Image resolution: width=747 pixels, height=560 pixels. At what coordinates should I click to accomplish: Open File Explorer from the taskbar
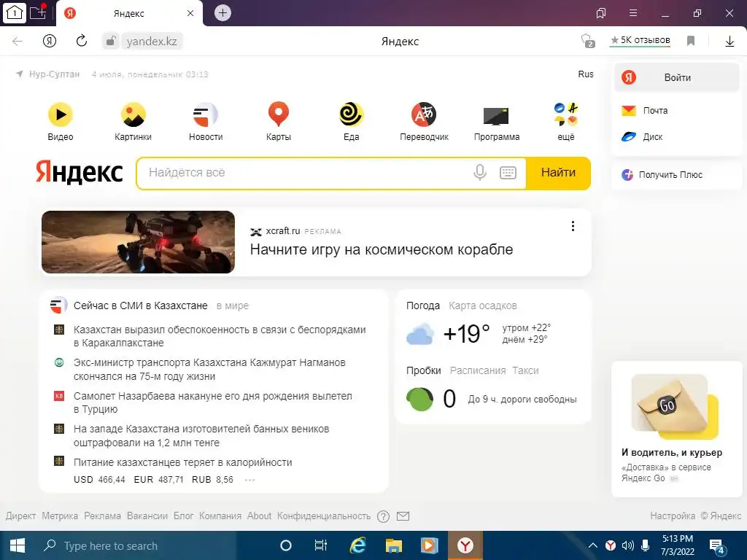tap(393, 545)
